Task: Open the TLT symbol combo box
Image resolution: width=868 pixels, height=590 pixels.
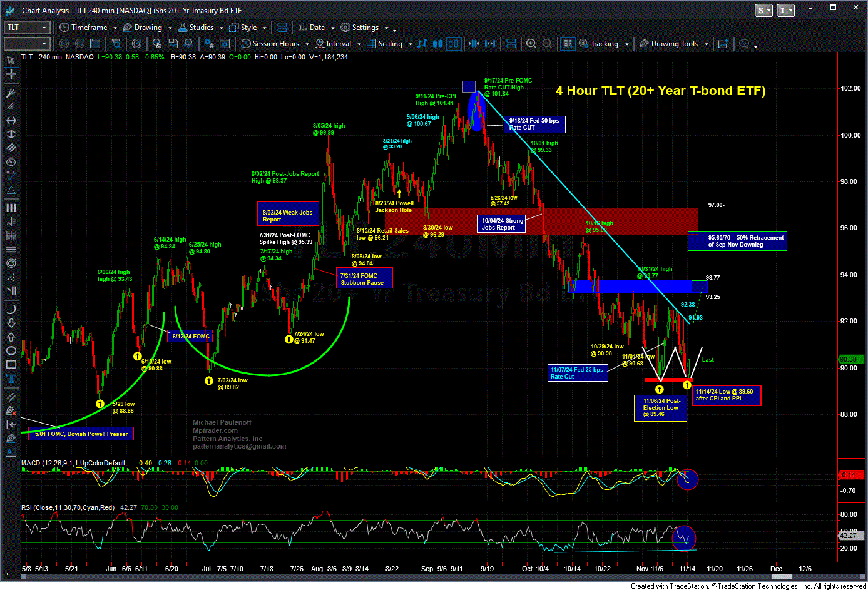Action: pos(26,28)
